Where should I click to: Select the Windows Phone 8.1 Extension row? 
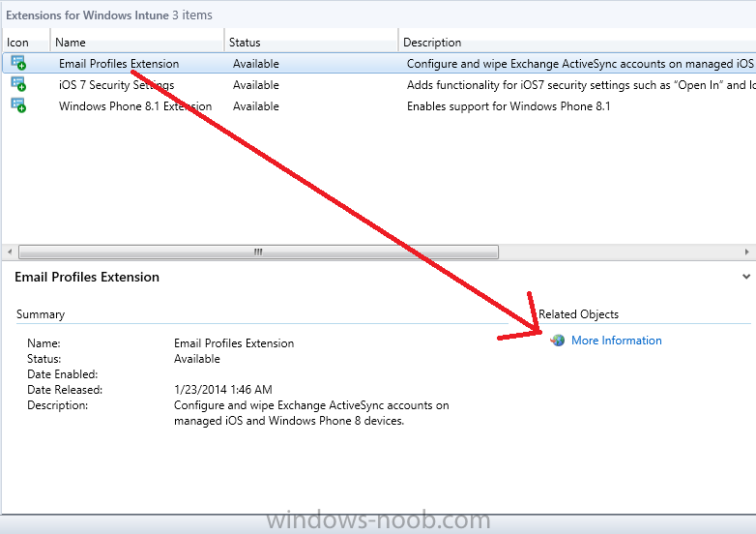coord(378,106)
